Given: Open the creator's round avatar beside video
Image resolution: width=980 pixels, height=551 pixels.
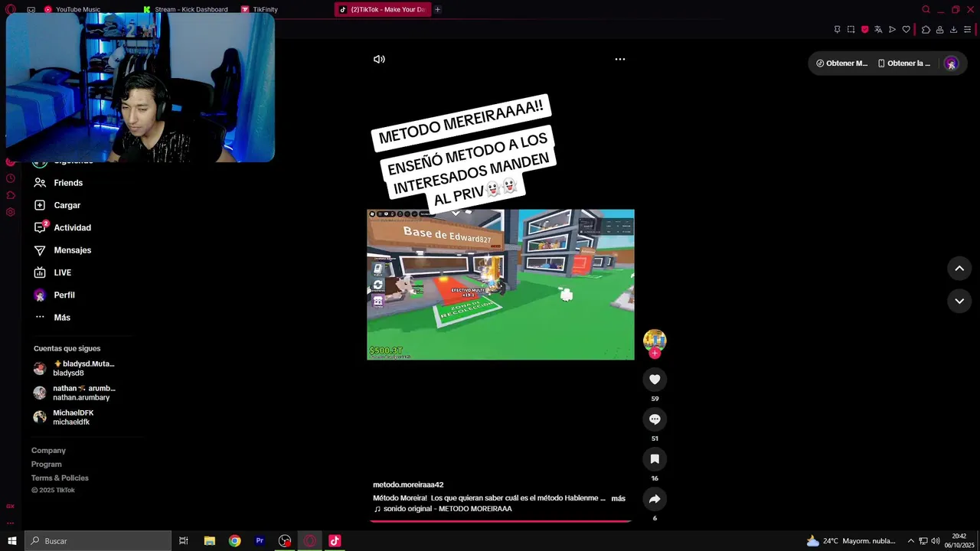Looking at the screenshot, I should [x=655, y=340].
